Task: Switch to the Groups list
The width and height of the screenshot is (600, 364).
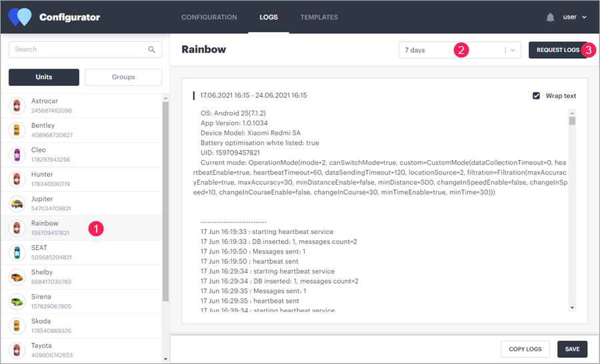Action: point(123,77)
